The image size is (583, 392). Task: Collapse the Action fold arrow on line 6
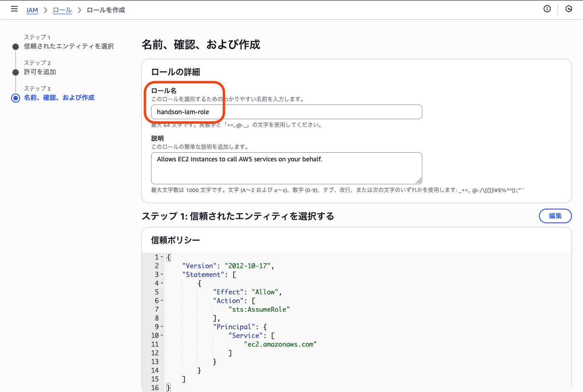point(162,301)
